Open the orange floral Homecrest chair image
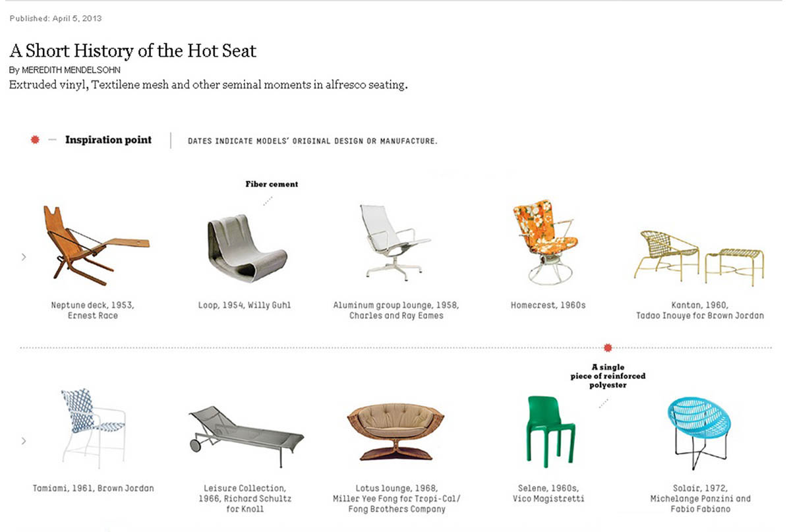791x532 pixels. tap(544, 242)
